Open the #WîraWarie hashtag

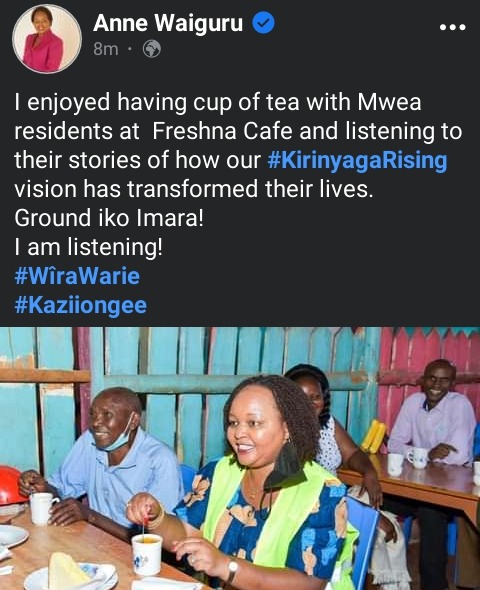pos(77,276)
